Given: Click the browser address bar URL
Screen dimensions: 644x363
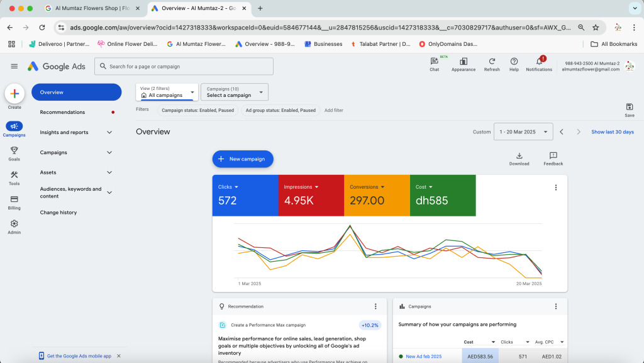Looking at the screenshot, I should click(x=320, y=28).
